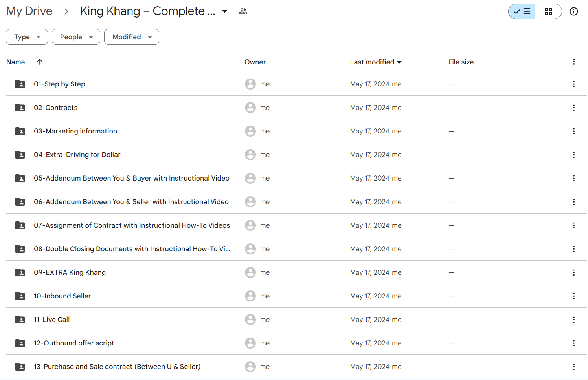Click the owner avatar for 01-Step by Step
Screen dimensions: 588x380
pos(250,84)
